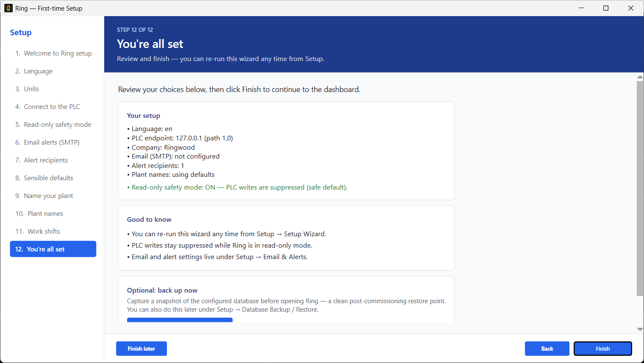Click the partially visible backup button
The image size is (644, 363).
[180, 320]
